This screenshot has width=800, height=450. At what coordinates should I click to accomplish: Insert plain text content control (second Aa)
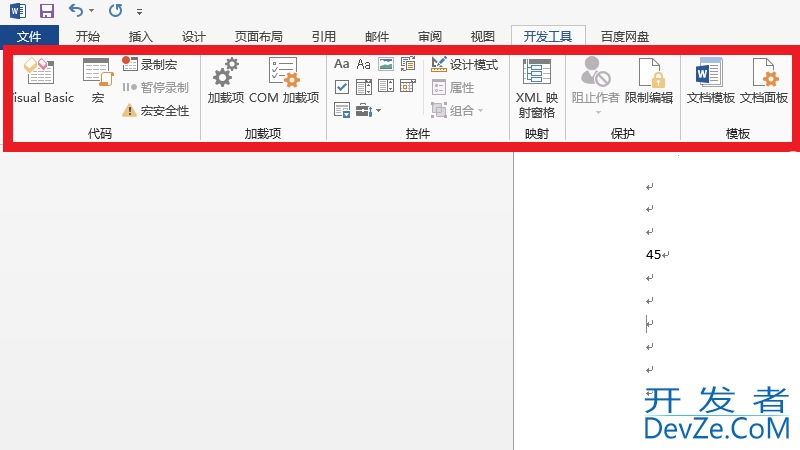(363, 64)
